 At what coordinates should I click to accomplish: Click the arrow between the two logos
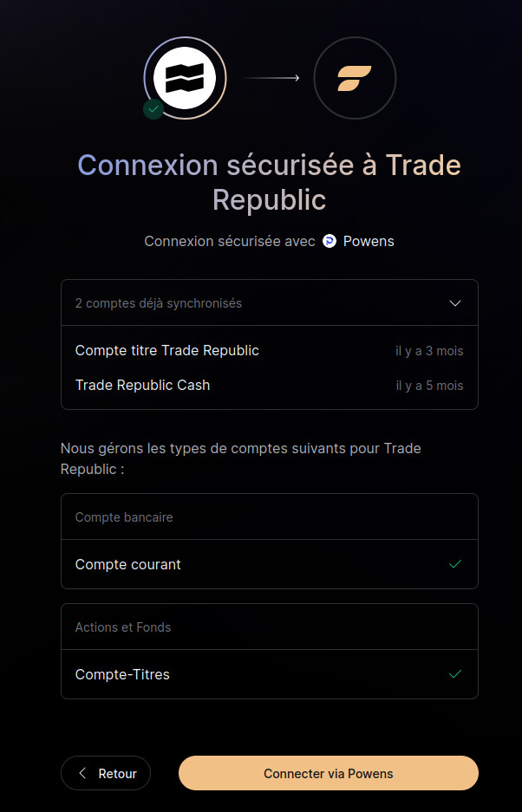pos(271,78)
